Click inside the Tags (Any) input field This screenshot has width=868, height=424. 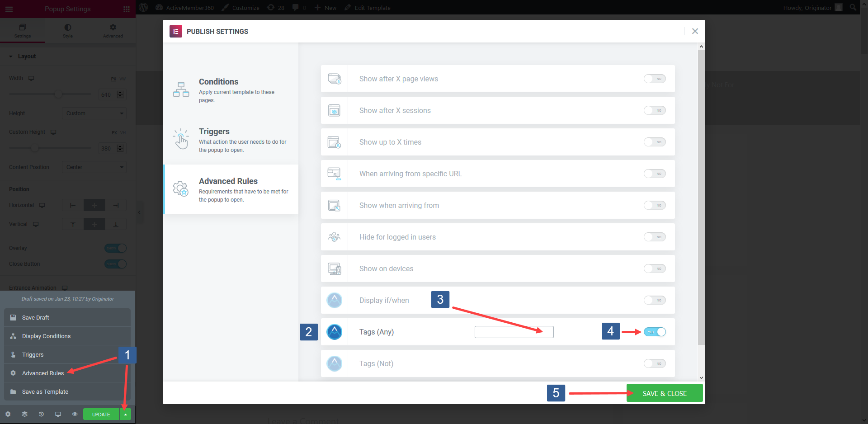(514, 331)
